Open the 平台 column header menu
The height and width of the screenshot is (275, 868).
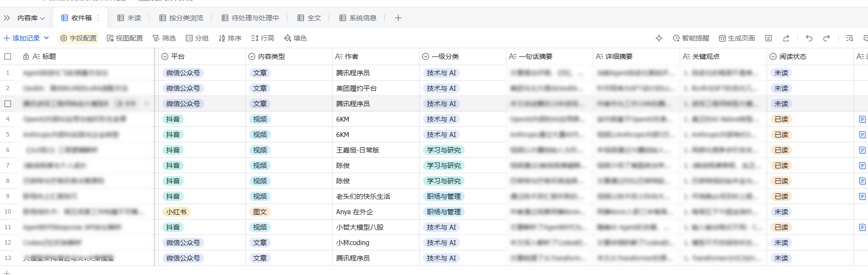[x=202, y=56]
